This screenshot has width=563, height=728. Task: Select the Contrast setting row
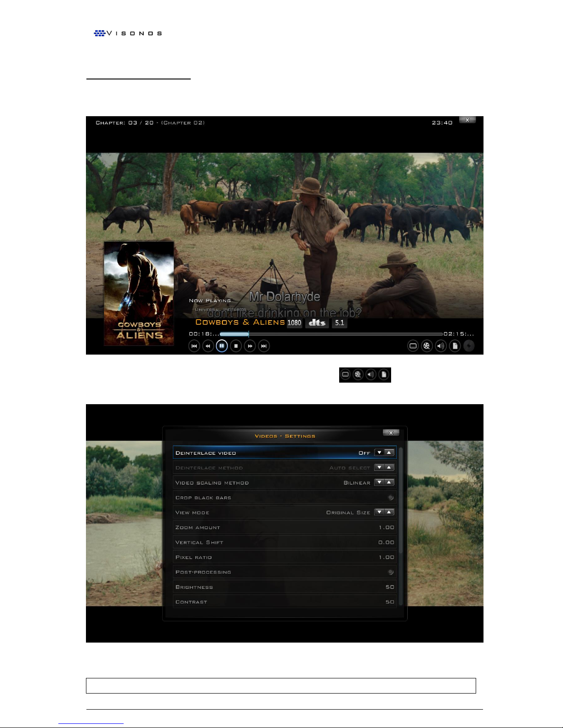284,602
